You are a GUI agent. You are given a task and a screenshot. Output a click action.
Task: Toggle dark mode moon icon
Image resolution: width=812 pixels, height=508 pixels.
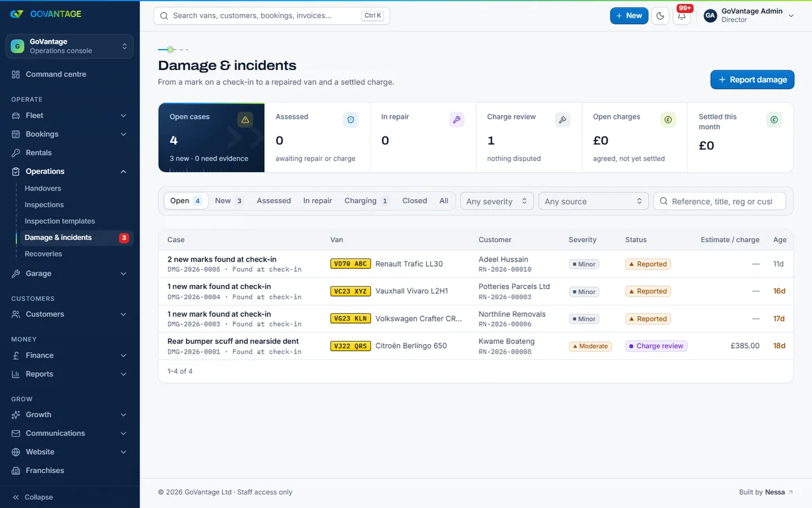click(660, 16)
